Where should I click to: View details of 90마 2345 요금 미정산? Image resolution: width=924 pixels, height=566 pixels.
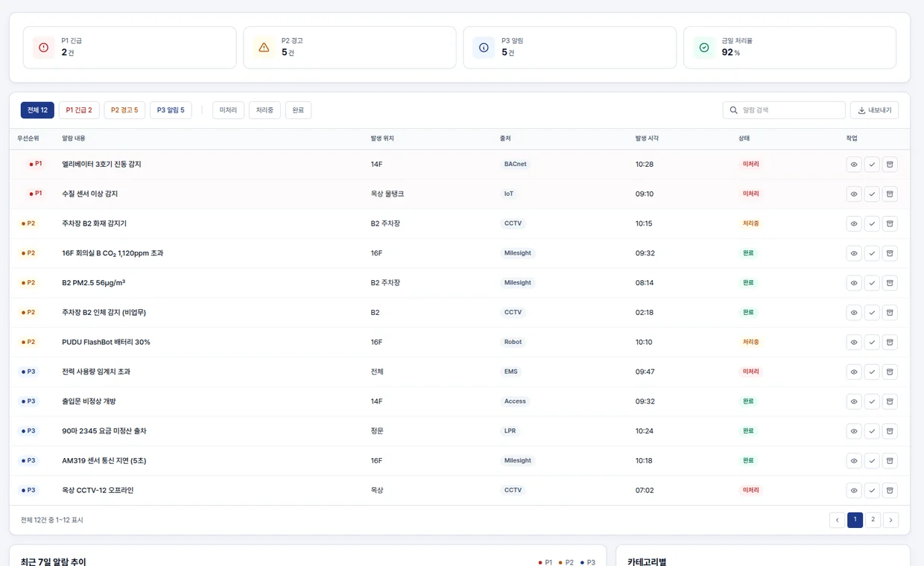854,431
